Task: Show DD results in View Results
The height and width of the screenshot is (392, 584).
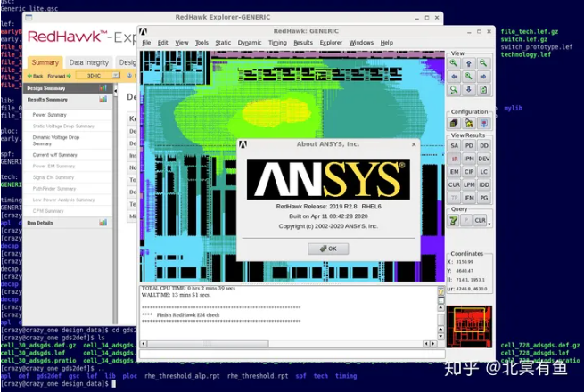Action: [x=484, y=146]
